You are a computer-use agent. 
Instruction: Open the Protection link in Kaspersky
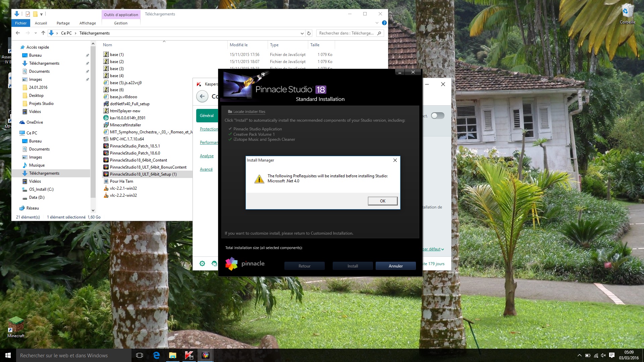(209, 129)
